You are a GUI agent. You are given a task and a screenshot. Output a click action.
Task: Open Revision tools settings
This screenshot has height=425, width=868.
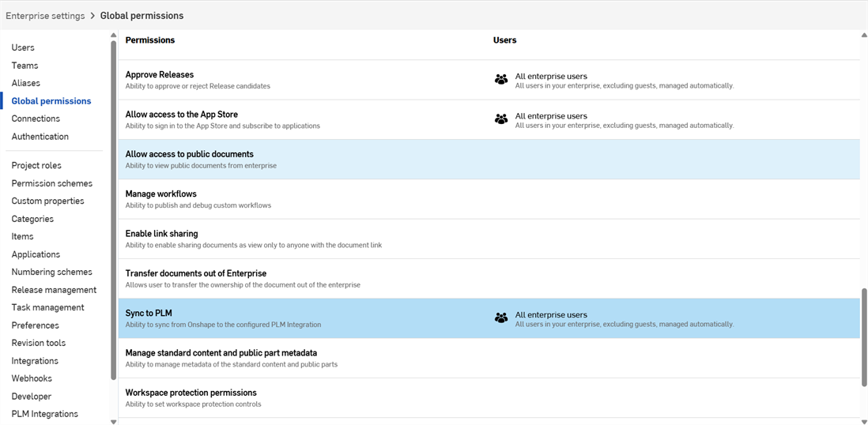pyautogui.click(x=39, y=343)
